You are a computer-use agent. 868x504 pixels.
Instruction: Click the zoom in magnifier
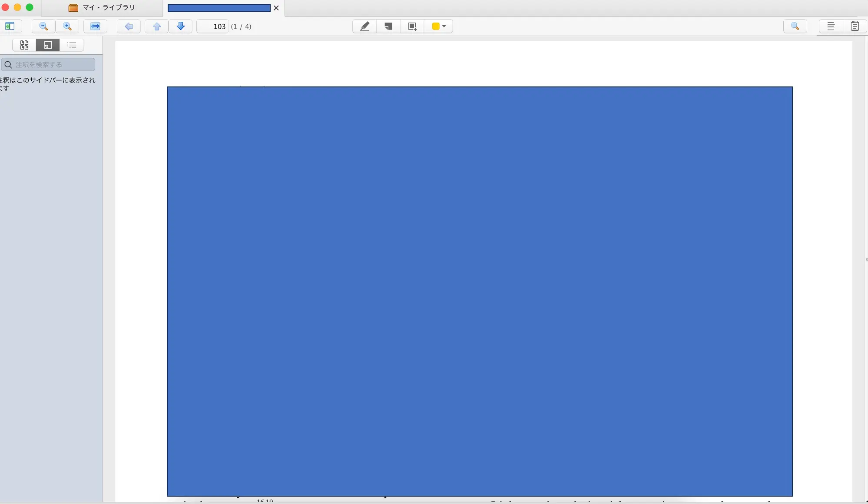[67, 27]
